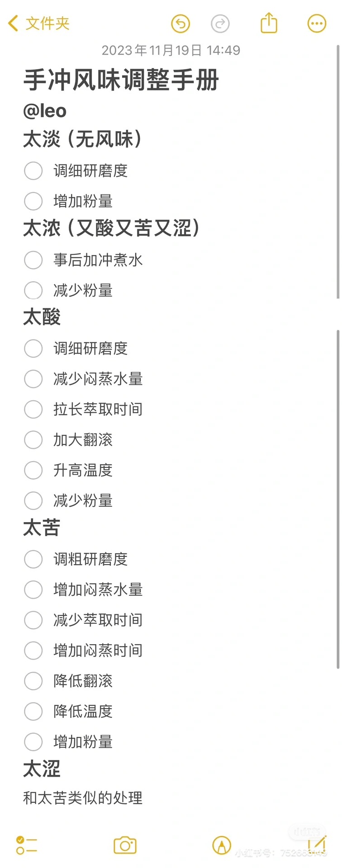
Task: Tap the 手冲风味调整手册 note title
Action: point(121,80)
